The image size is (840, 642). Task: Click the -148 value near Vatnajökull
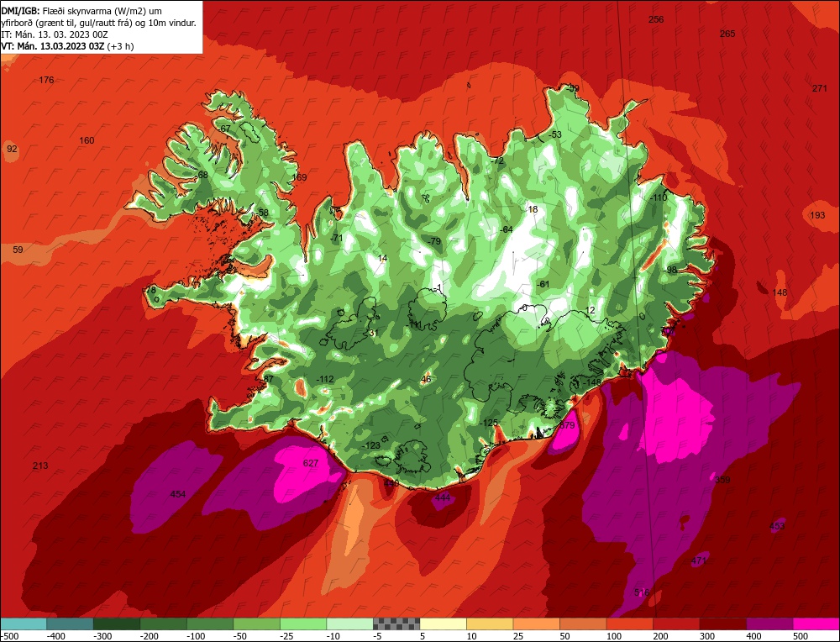tap(592, 382)
